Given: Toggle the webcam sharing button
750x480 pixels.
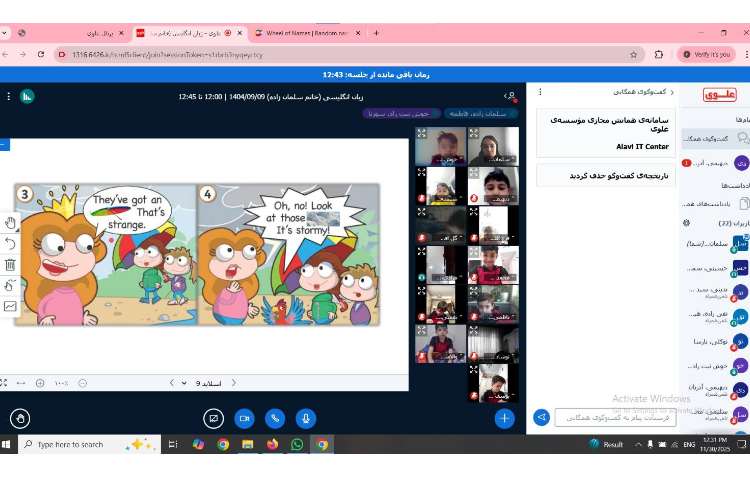Looking at the screenshot, I should [243, 418].
